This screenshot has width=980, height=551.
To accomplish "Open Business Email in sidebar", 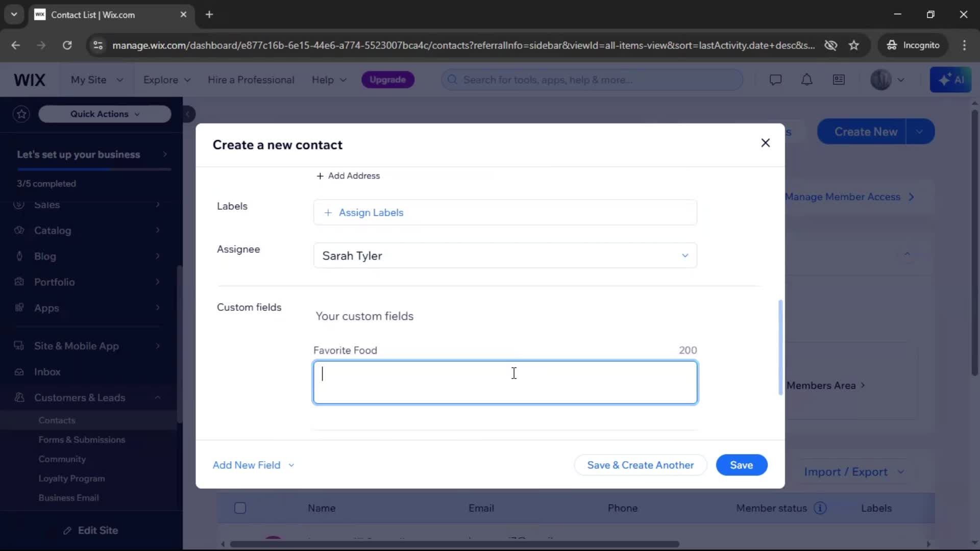I will click(68, 498).
